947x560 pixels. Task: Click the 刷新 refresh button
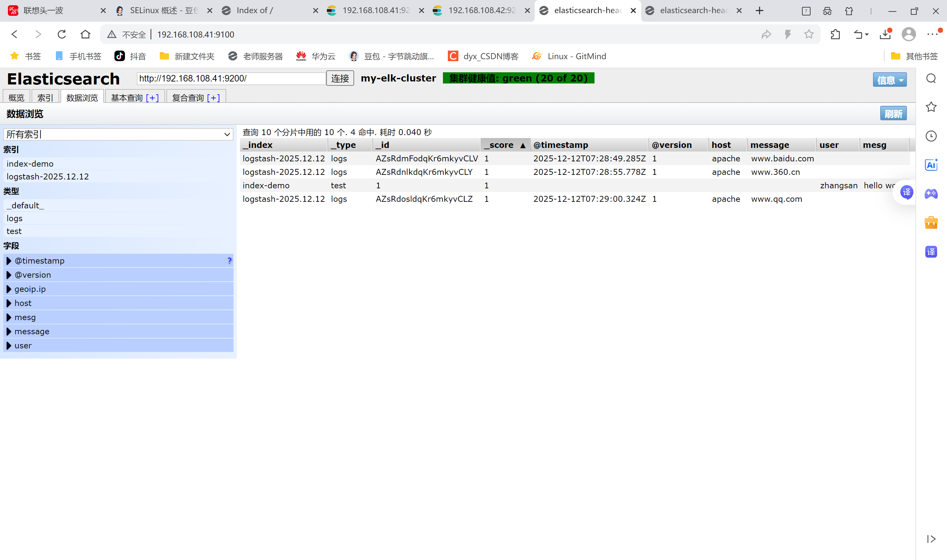(893, 114)
